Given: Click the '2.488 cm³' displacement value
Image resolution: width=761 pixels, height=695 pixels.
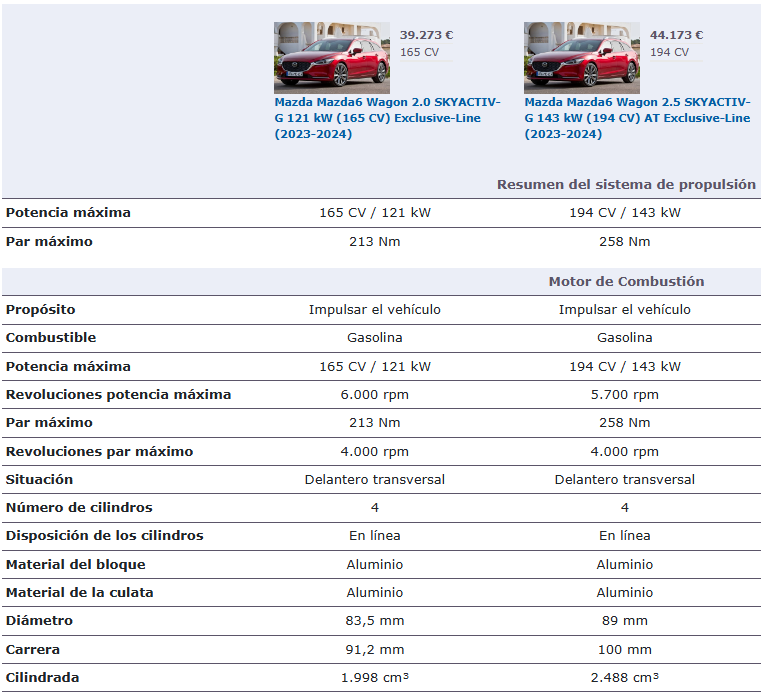Looking at the screenshot, I should tap(625, 678).
